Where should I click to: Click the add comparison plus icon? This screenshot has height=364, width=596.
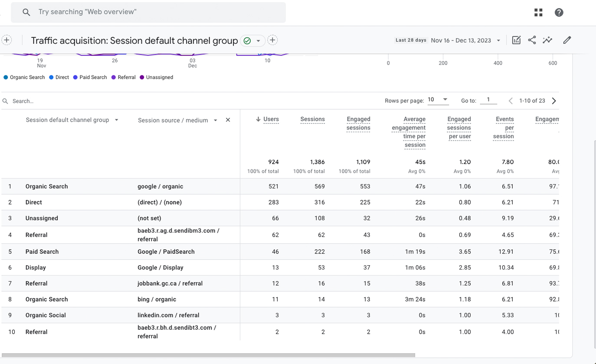7,40
